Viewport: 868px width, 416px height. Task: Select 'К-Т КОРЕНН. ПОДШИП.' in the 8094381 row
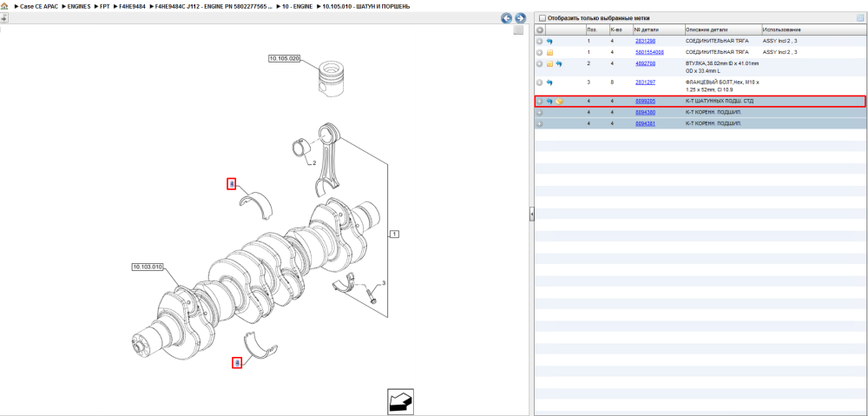713,123
